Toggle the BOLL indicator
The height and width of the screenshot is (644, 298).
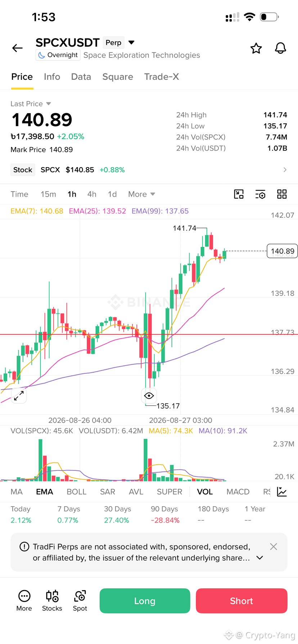click(x=76, y=492)
